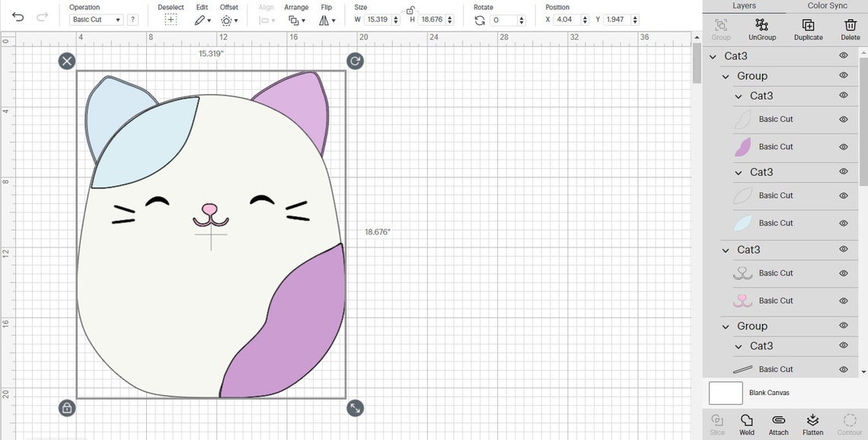Hide the top Cat3 group layer
Screen dimensions: 868x440
pos(843,55)
